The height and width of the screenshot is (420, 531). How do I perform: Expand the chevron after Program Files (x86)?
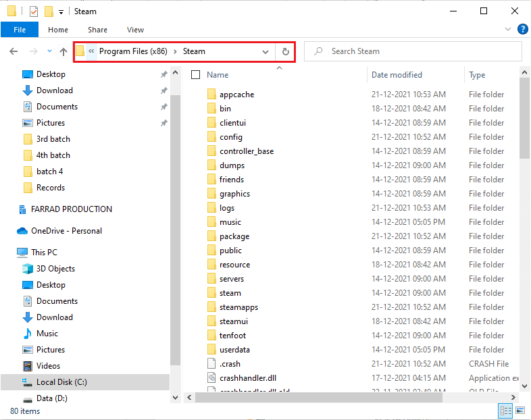pyautogui.click(x=175, y=51)
